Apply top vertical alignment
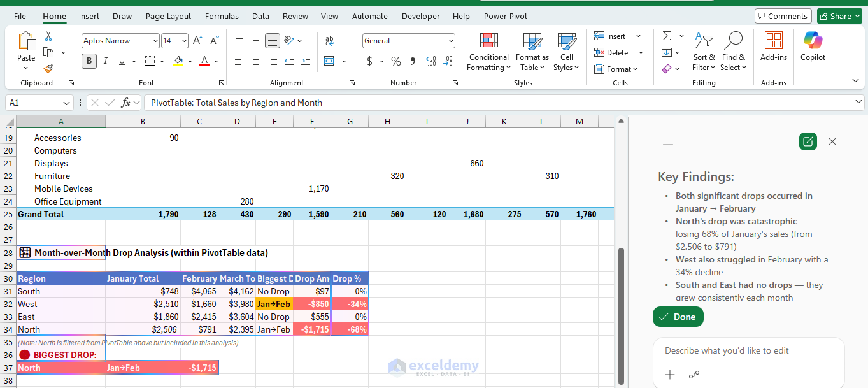The image size is (868, 388). click(239, 40)
